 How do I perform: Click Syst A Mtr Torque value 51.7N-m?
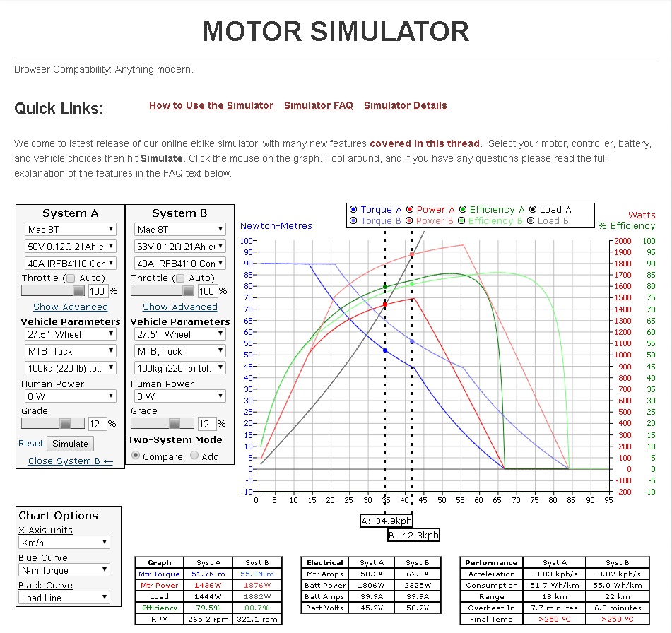point(208,574)
